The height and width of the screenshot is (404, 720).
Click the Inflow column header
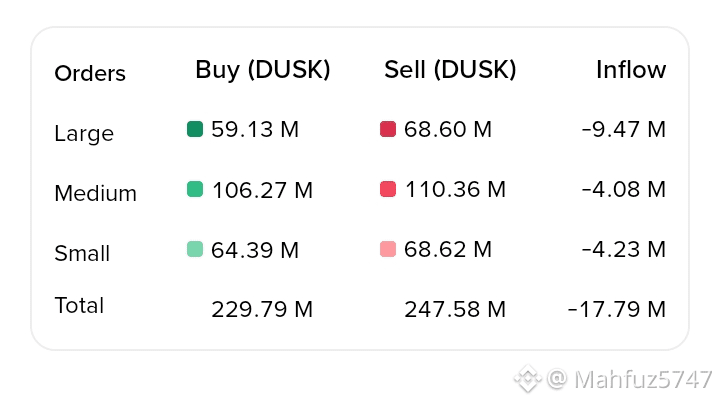pyautogui.click(x=631, y=70)
